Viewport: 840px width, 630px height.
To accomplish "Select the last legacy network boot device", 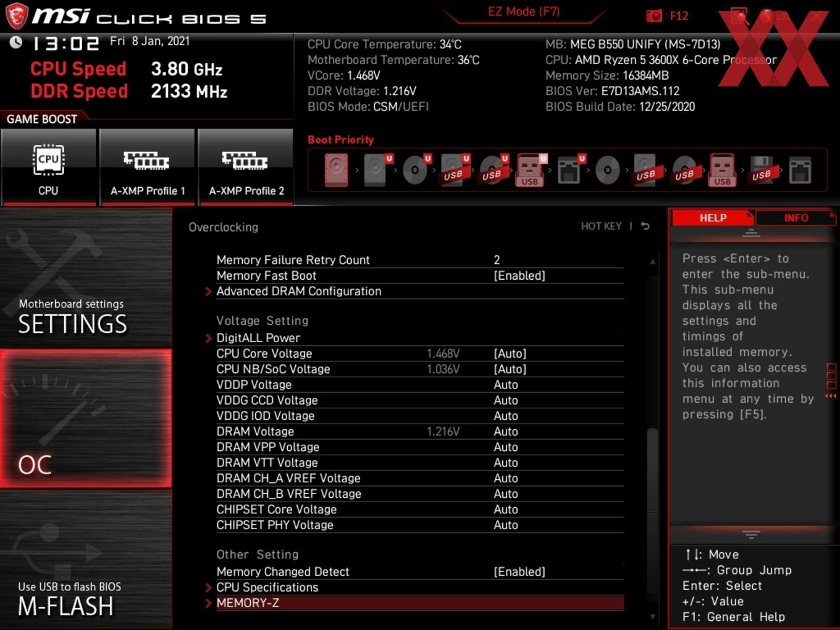I will tap(800, 170).
